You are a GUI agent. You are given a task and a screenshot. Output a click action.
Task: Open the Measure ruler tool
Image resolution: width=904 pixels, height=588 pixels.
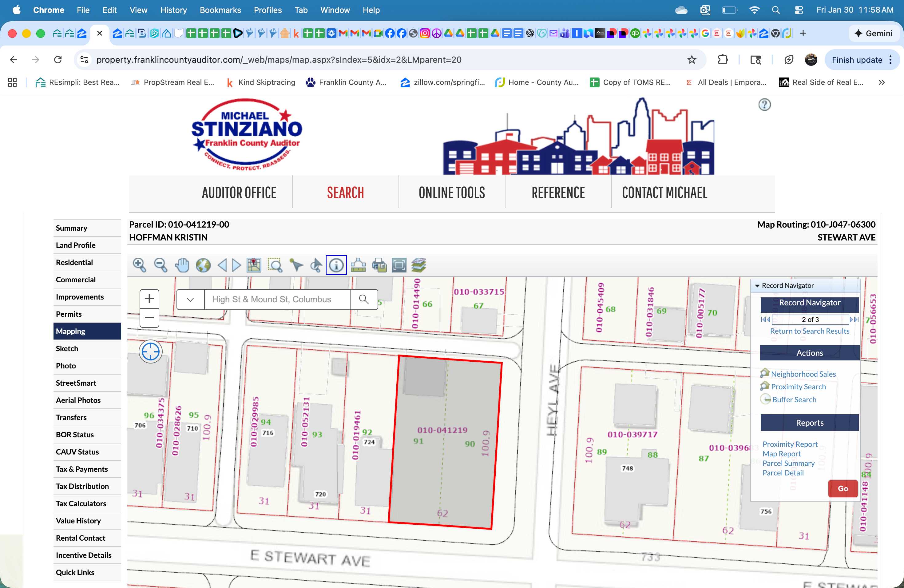[358, 265]
